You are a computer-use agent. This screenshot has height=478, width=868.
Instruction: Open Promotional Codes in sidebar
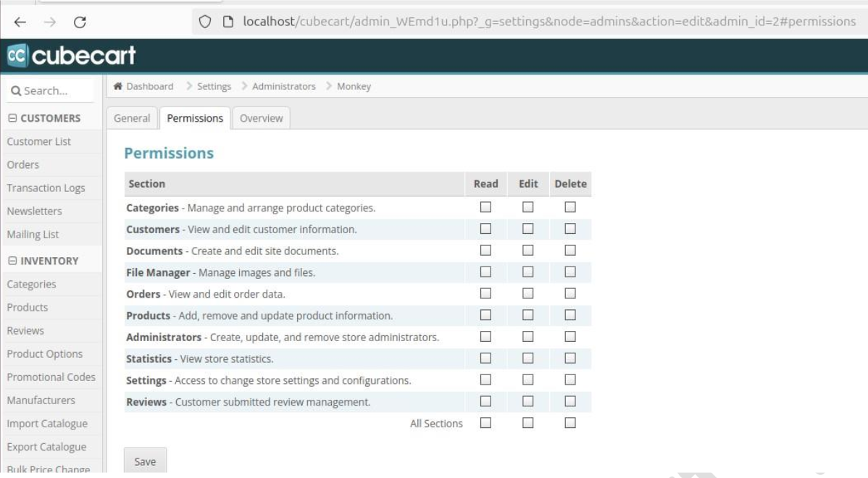(51, 377)
